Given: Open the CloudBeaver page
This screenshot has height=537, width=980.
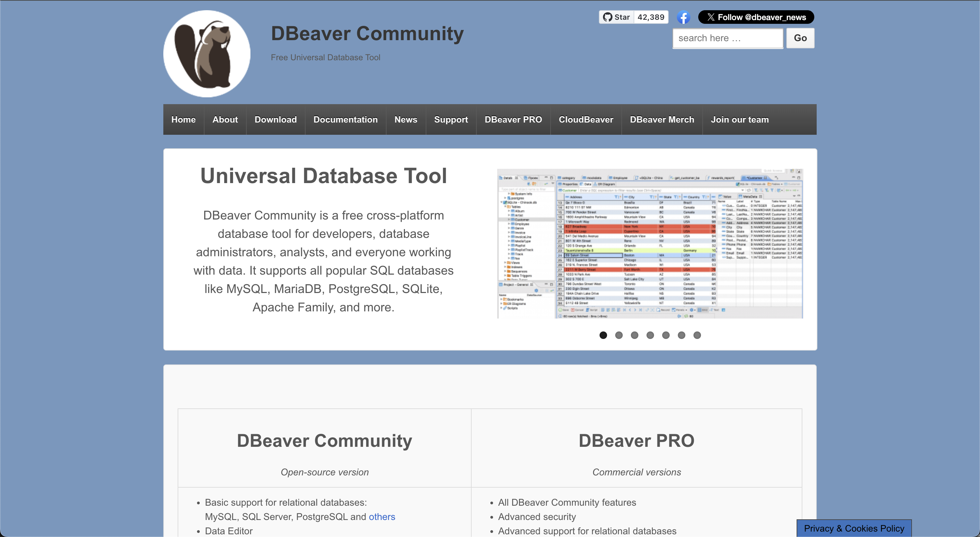Looking at the screenshot, I should [586, 119].
